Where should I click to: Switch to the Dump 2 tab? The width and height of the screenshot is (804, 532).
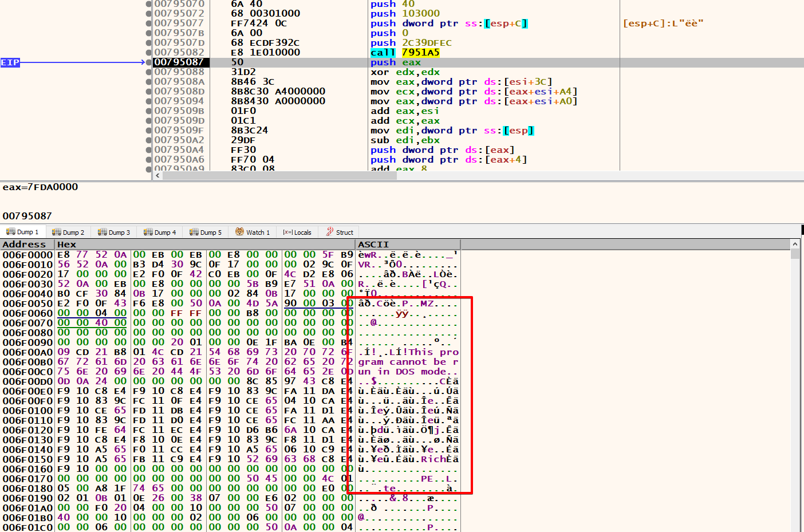68,232
